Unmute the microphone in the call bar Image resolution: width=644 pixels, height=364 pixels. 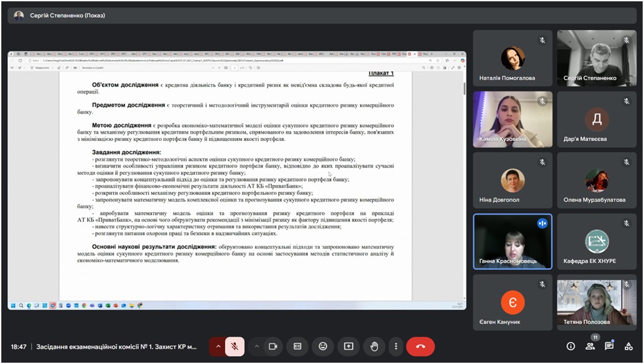(235, 346)
